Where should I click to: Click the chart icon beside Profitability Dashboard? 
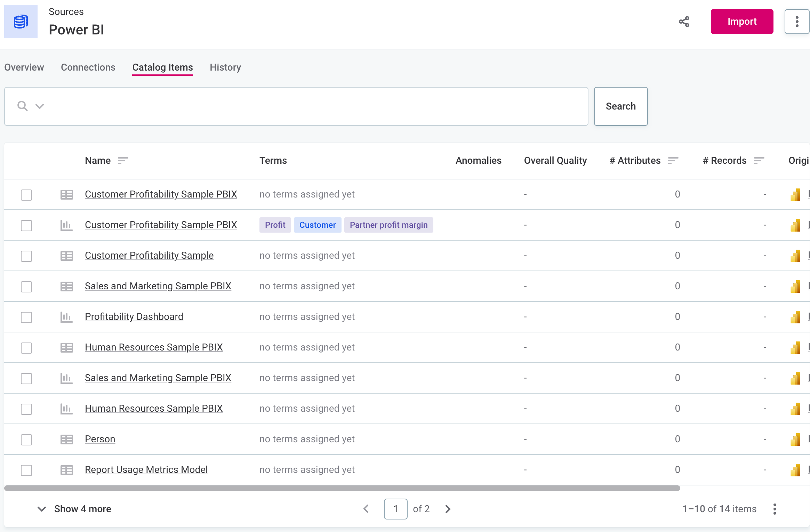coord(66,317)
